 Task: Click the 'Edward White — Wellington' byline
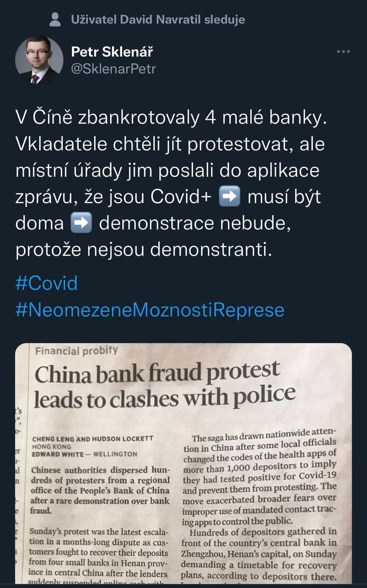coord(85,454)
